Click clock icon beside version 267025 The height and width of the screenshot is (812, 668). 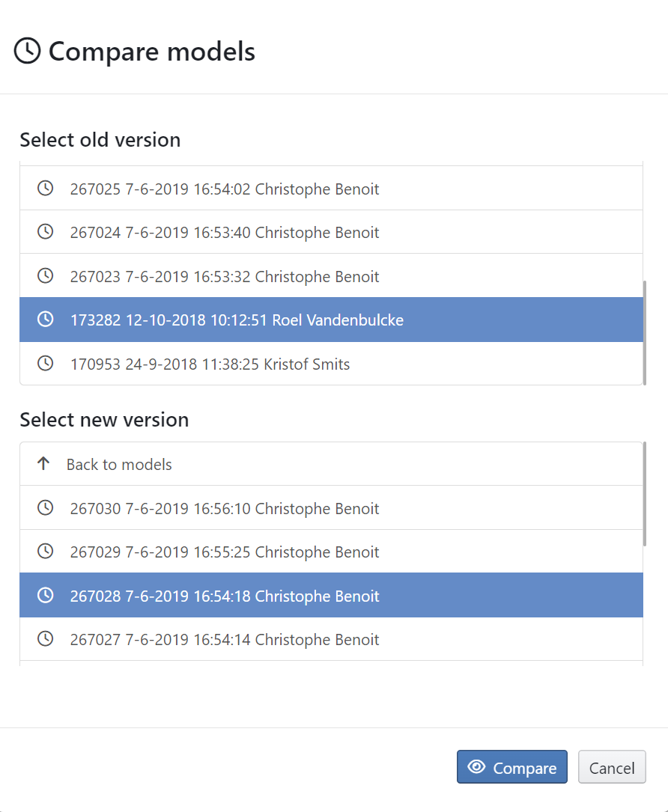pos(46,189)
